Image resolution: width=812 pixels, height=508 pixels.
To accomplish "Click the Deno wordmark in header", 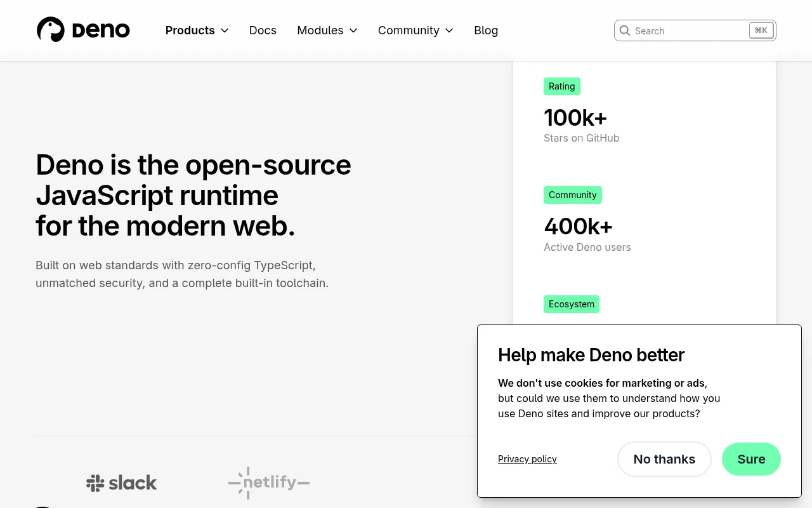I will (101, 30).
